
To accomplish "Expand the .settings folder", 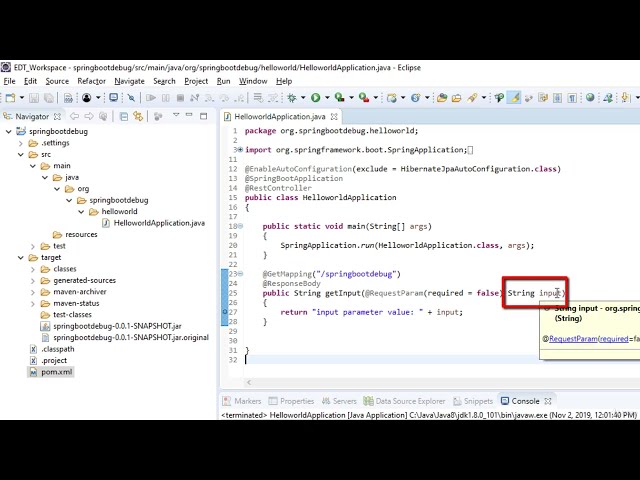I will tap(21, 143).
